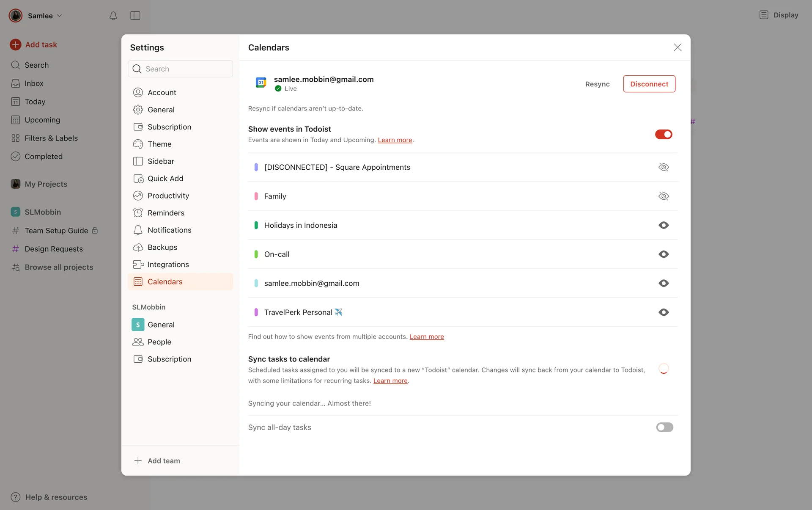Click the Disconnect button
The image size is (812, 510).
click(649, 84)
